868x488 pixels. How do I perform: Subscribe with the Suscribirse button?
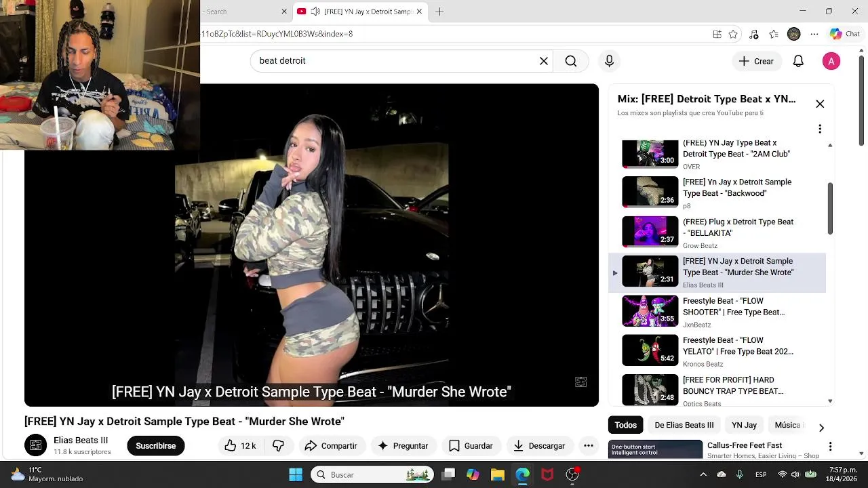(155, 445)
